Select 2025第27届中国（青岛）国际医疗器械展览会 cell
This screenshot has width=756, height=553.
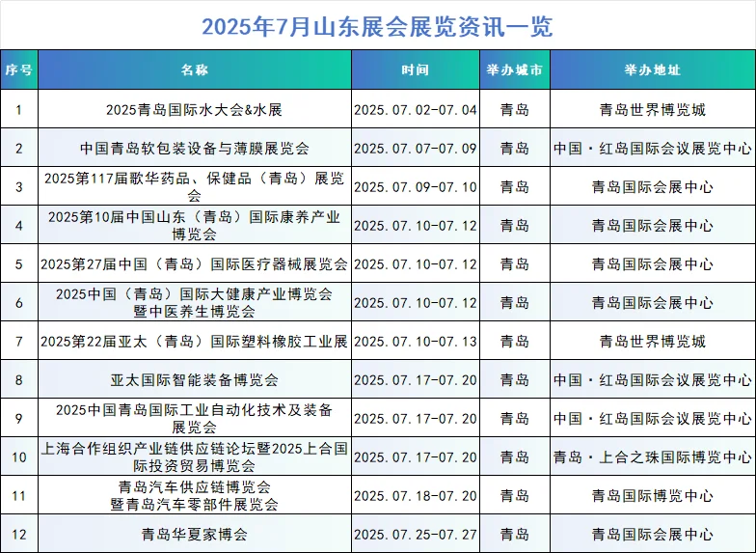tap(195, 264)
